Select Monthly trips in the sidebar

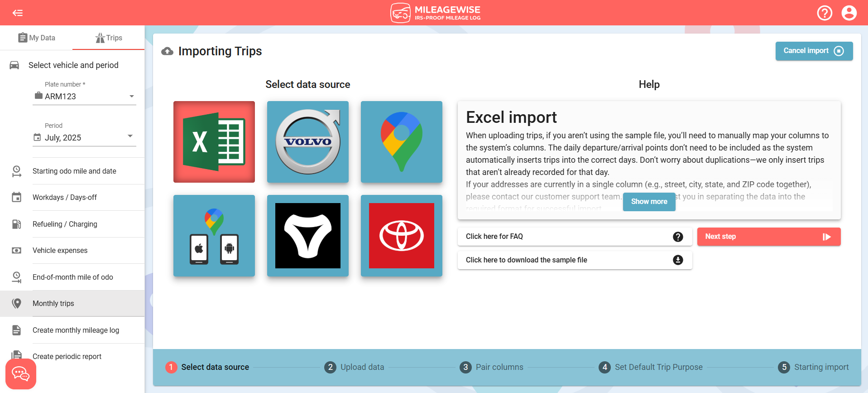coord(72,303)
